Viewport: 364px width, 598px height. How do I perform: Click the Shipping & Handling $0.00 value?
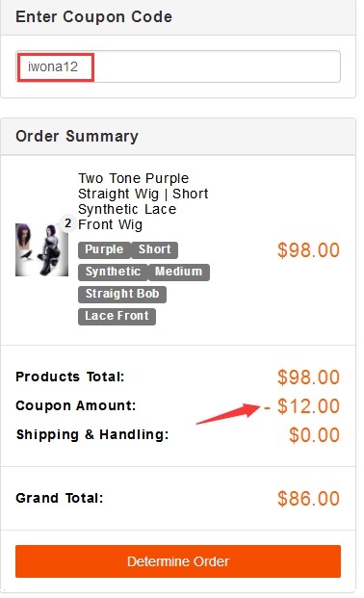pyautogui.click(x=314, y=435)
